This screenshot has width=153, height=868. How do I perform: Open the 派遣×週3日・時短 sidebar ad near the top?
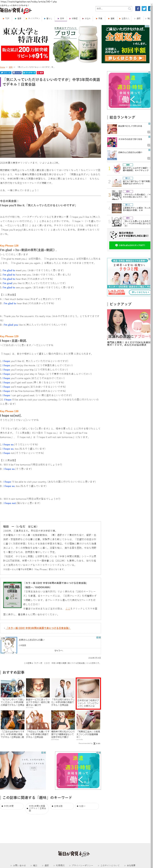click(x=129, y=90)
